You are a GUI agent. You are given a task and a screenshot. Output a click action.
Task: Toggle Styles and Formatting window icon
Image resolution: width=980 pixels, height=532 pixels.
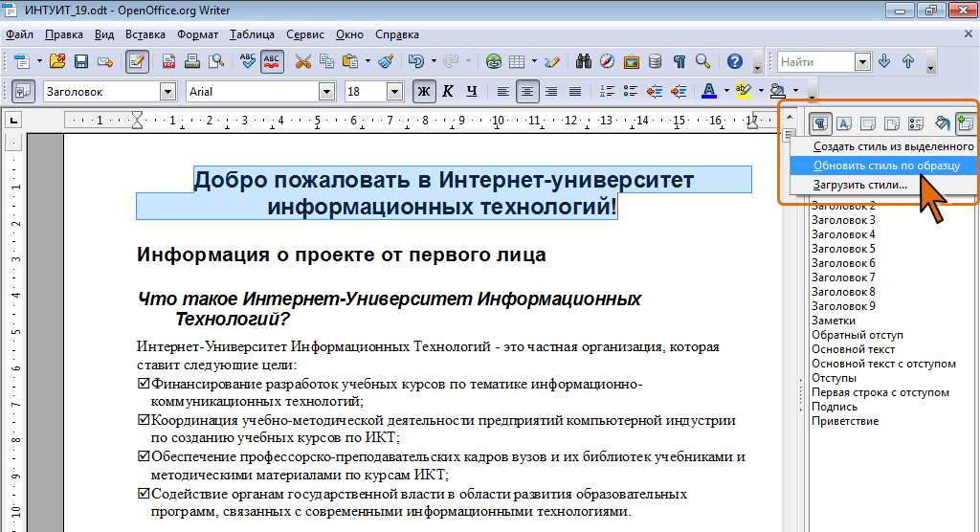[x=23, y=91]
